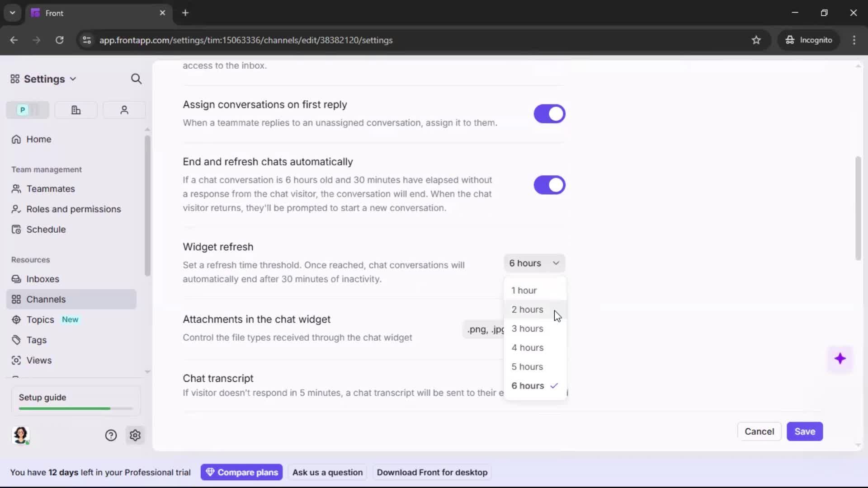Viewport: 868px width, 488px height.
Task: Select 2 hours from the list
Action: 527,310
